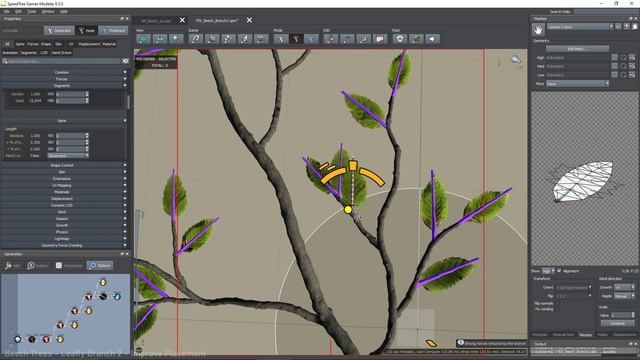Click the second Post toolbar icon
640x360 pixels.
pos(416,39)
